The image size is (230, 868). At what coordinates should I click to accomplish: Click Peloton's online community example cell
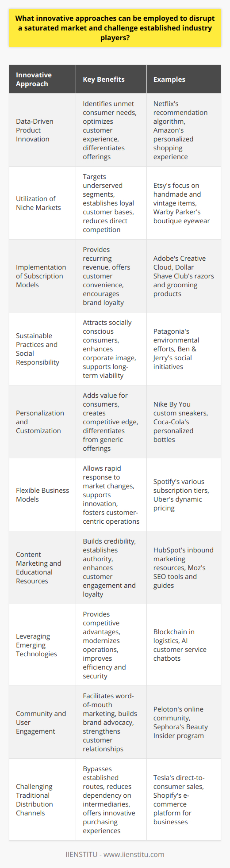184,723
